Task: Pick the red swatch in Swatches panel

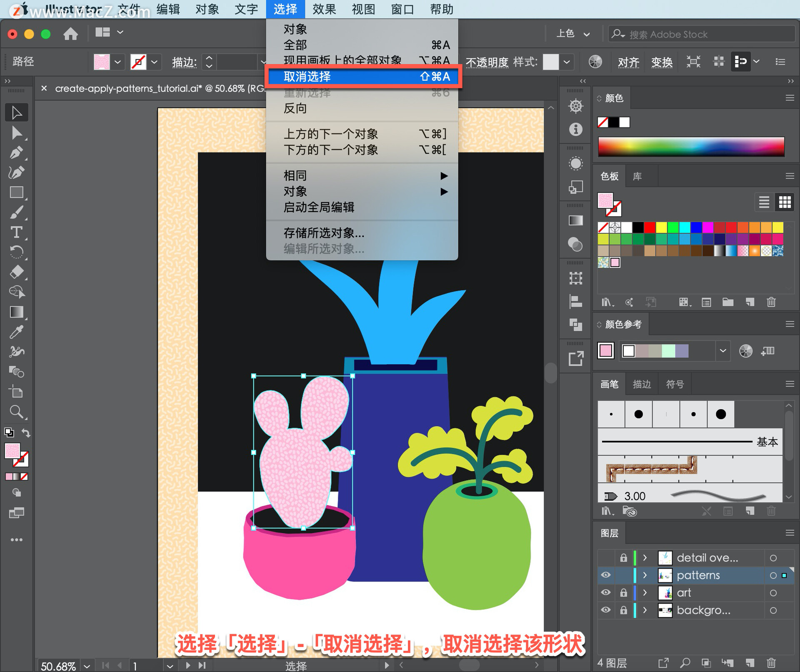Action: point(649,227)
